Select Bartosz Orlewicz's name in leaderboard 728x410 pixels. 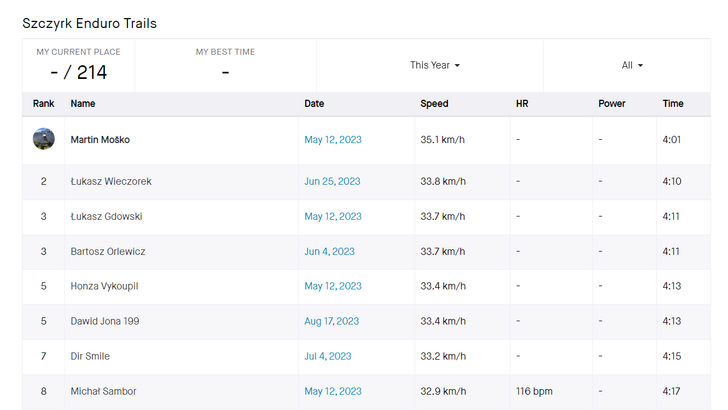point(108,252)
